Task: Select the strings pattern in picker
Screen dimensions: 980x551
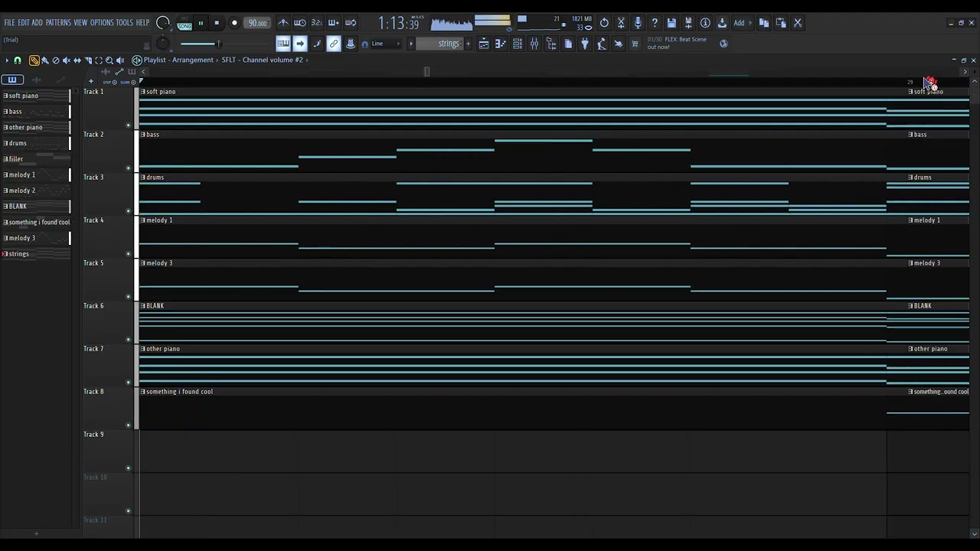Action: 36,254
